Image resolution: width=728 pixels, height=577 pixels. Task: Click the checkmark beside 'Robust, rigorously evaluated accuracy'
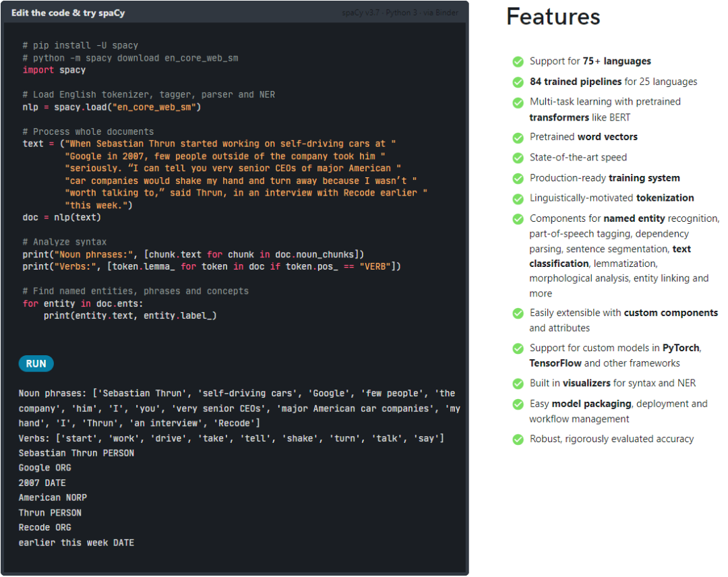(x=518, y=439)
